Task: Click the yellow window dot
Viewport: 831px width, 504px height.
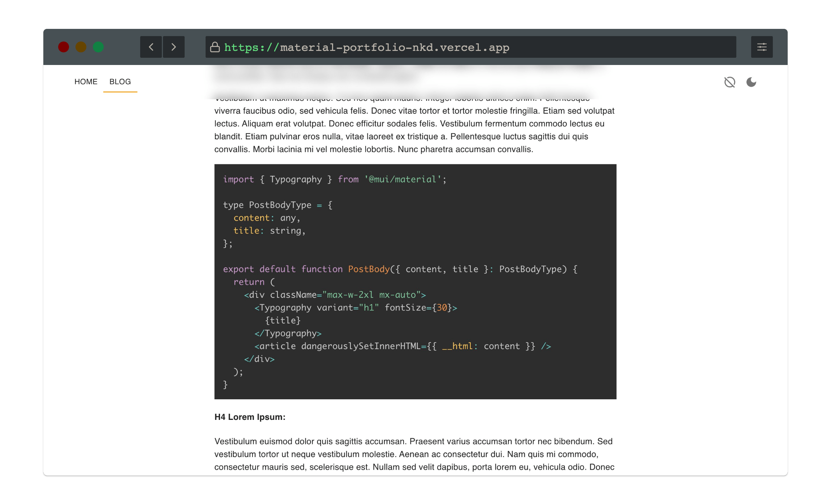Action: 81,47
